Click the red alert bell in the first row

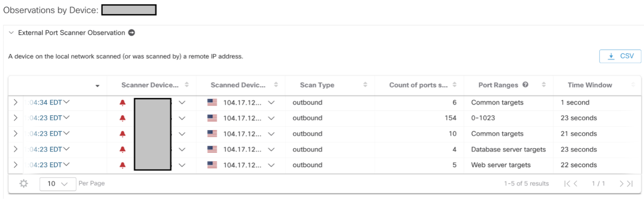tap(122, 103)
